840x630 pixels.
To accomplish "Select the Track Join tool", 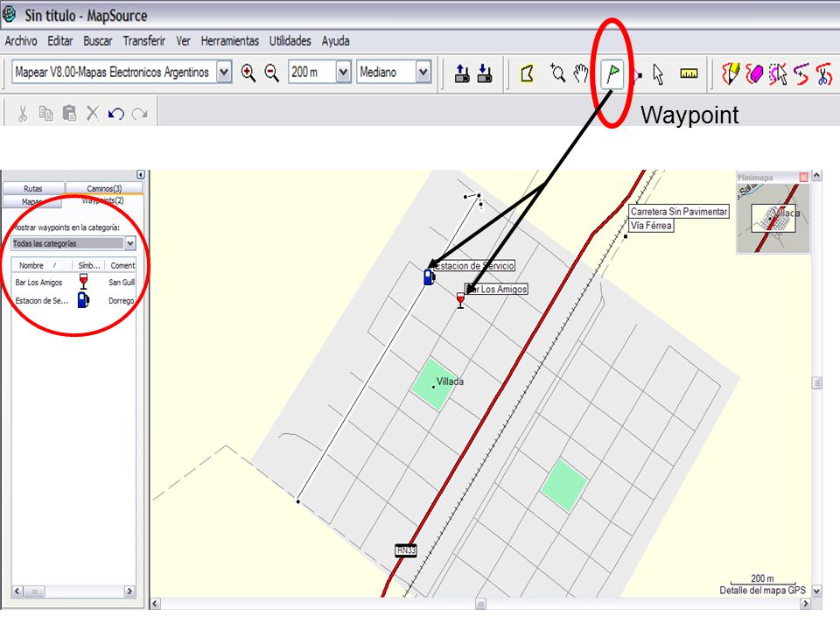I will (x=801, y=73).
